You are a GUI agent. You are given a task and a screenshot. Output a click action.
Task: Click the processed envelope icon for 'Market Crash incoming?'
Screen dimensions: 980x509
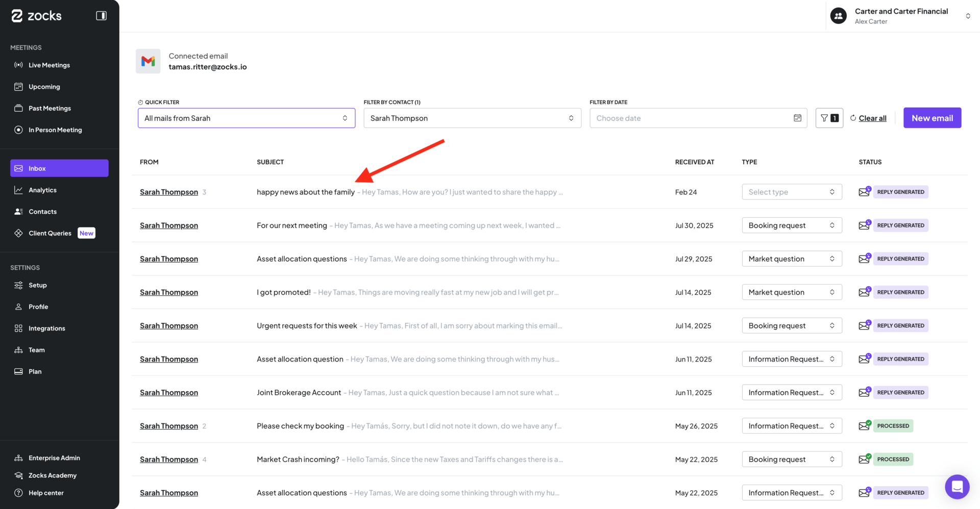coord(864,459)
